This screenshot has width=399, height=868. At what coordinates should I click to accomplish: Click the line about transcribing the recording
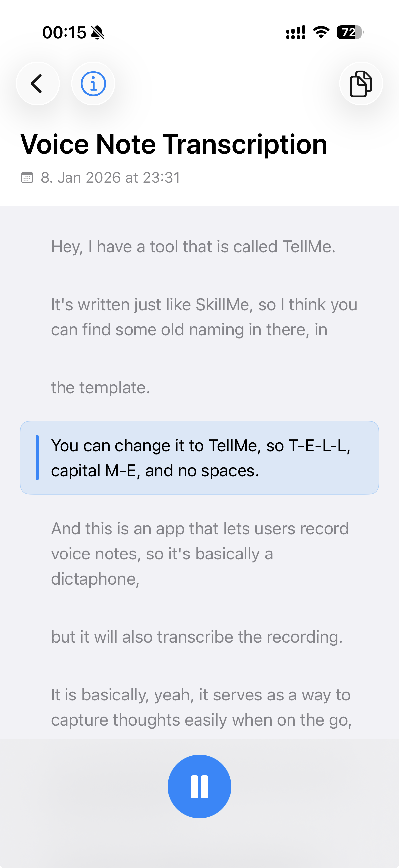click(196, 637)
